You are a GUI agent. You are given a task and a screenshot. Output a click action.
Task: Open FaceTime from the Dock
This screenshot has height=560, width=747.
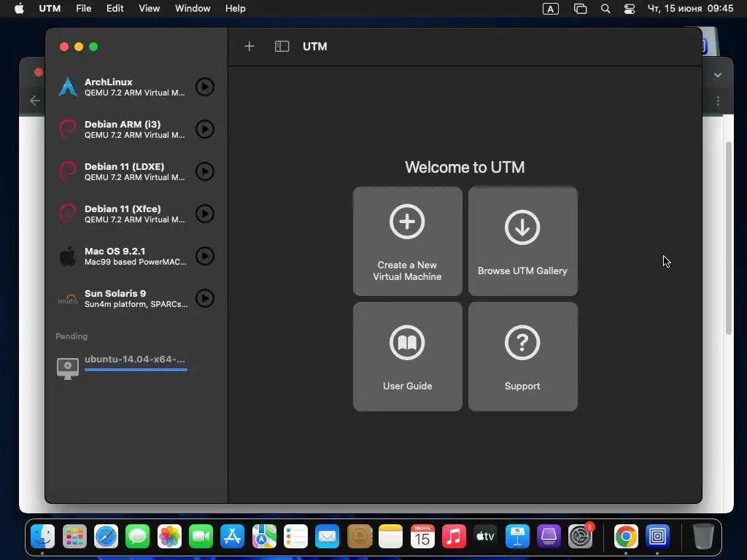click(x=201, y=537)
